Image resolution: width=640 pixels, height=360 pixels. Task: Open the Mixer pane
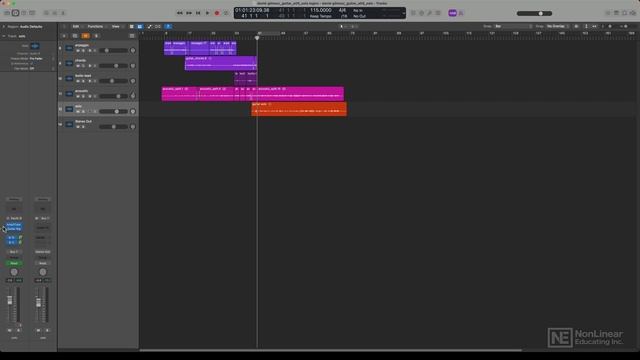tap(55, 13)
